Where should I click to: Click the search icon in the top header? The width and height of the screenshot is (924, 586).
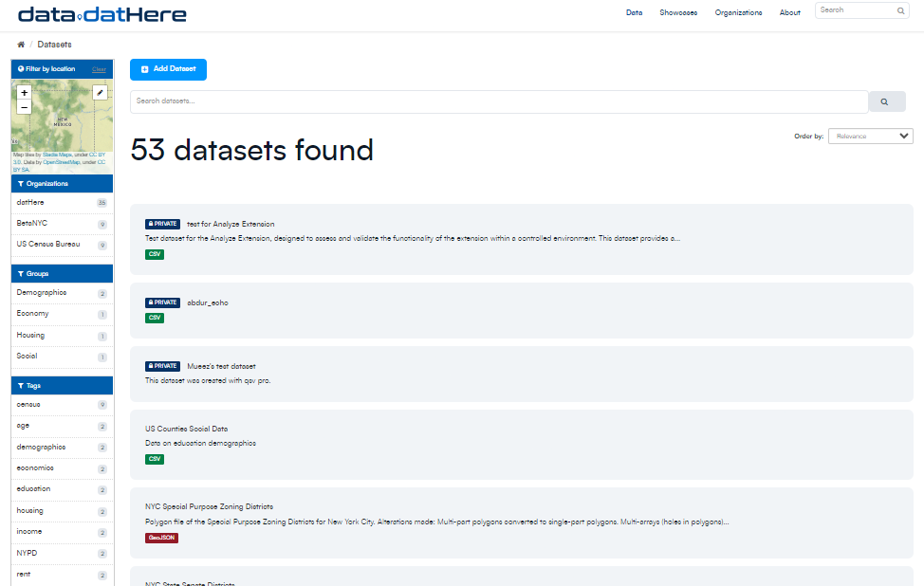point(900,10)
